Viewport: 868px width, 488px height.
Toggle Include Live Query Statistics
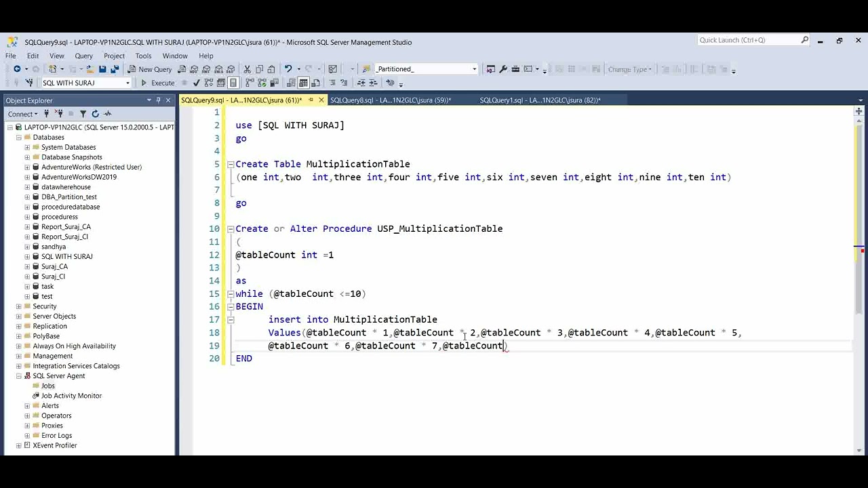262,83
